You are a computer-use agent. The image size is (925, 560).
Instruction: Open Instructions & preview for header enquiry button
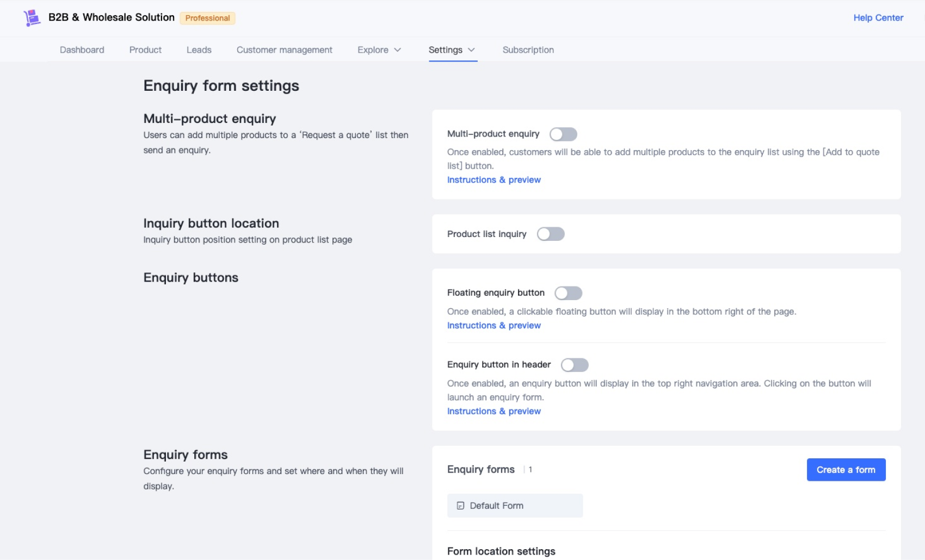pyautogui.click(x=494, y=412)
